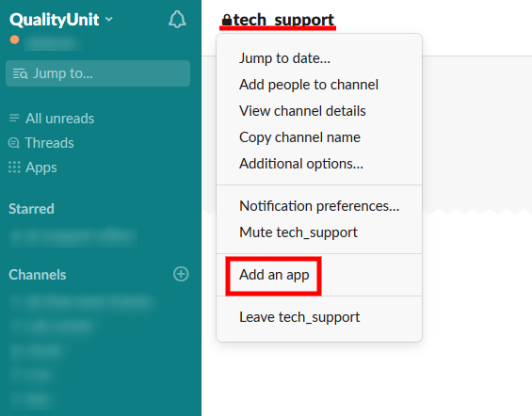This screenshot has width=532, height=416.
Task: Open the notifications bell icon
Action: pyautogui.click(x=177, y=20)
